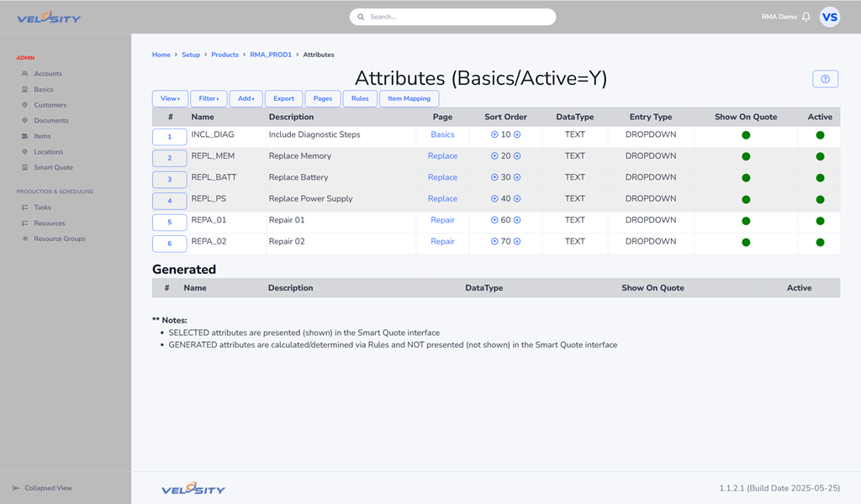Toggle Active indicator for REPA_02
The image size is (861, 504).
(x=820, y=242)
